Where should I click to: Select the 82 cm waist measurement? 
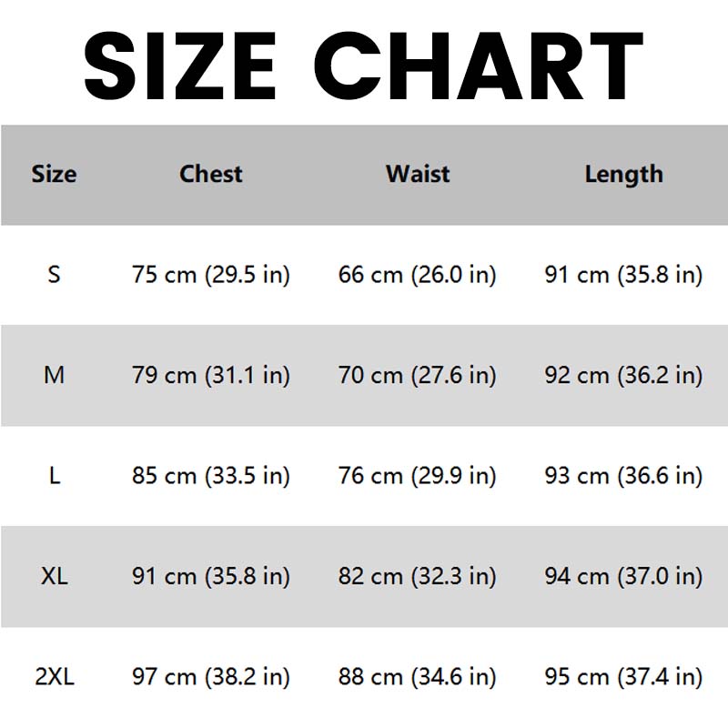pyautogui.click(x=418, y=575)
